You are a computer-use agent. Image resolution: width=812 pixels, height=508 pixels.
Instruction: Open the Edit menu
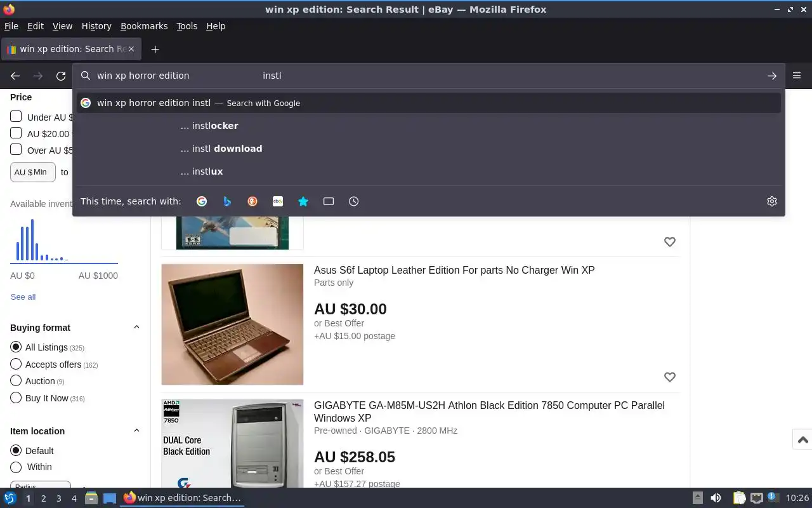click(x=36, y=26)
